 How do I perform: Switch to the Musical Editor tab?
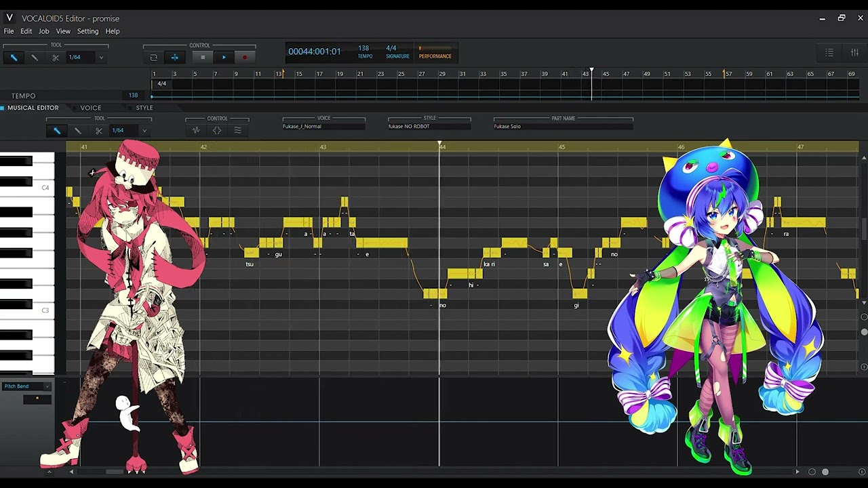pos(33,108)
